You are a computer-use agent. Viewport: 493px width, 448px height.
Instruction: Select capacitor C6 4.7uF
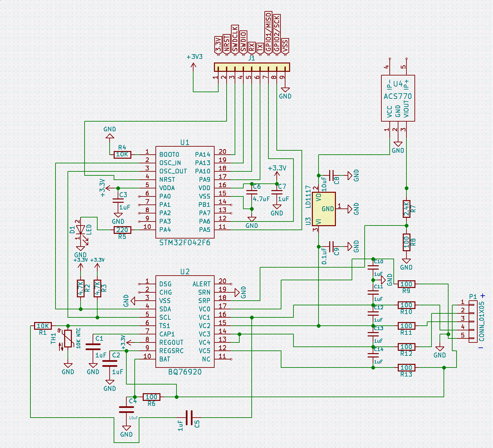(x=252, y=192)
